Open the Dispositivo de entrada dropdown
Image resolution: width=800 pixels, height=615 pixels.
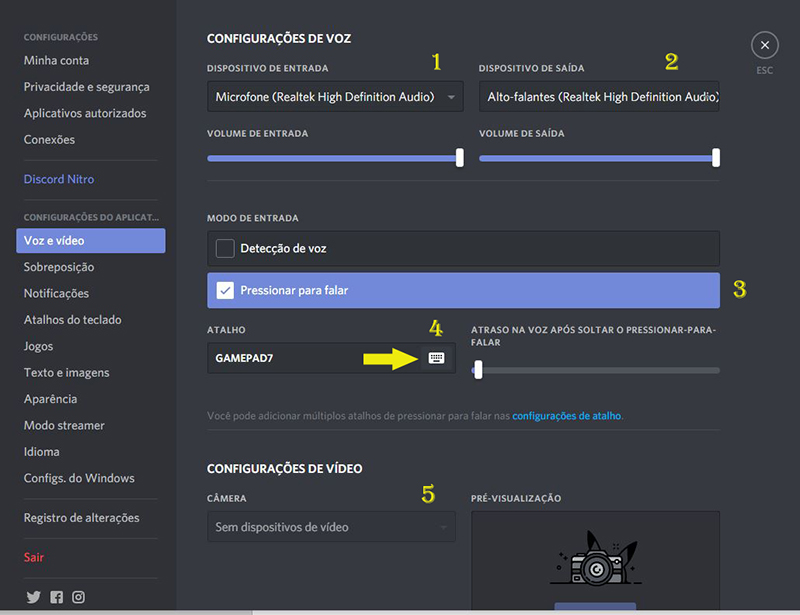pos(335,96)
